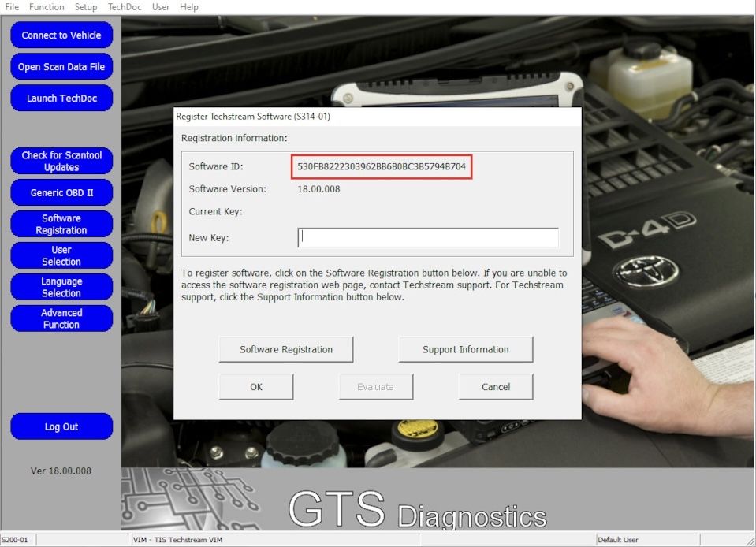Open the File menu
The image size is (756, 547).
[x=12, y=7]
